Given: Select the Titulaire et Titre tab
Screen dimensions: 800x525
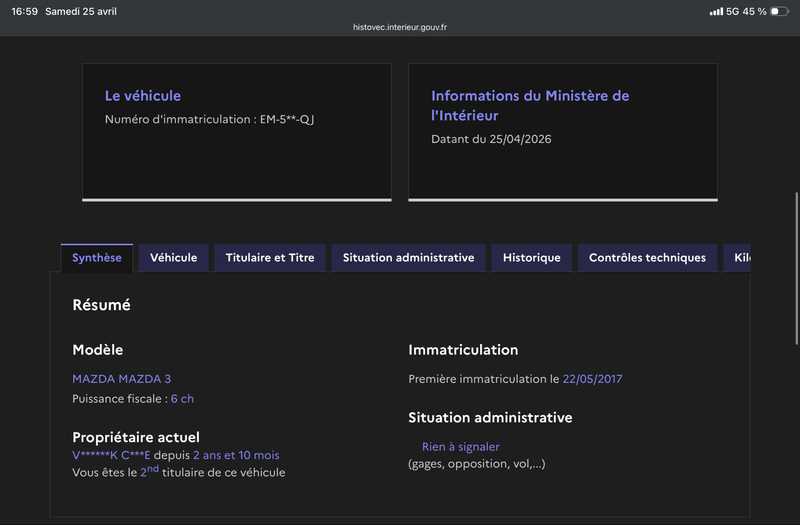Looking at the screenshot, I should (x=270, y=257).
